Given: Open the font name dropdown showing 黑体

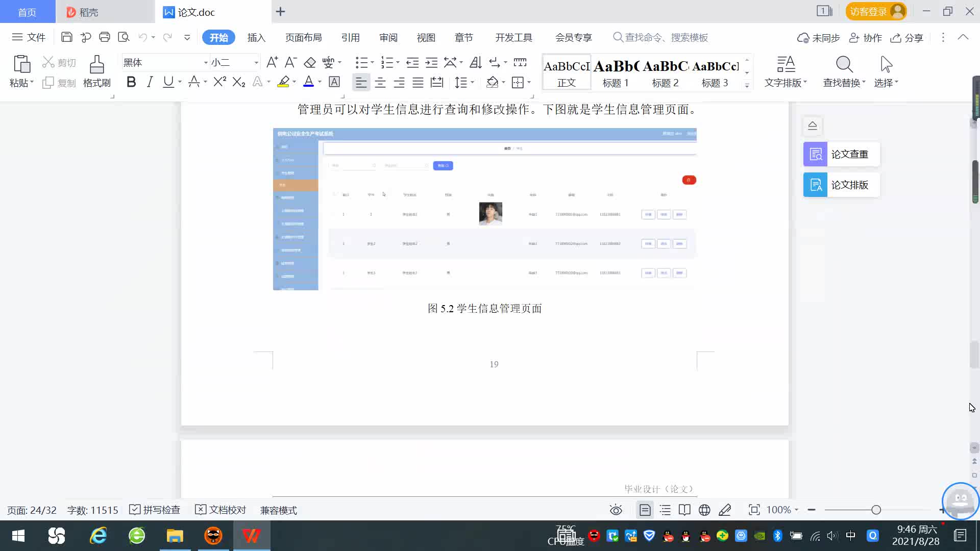Looking at the screenshot, I should click(206, 62).
